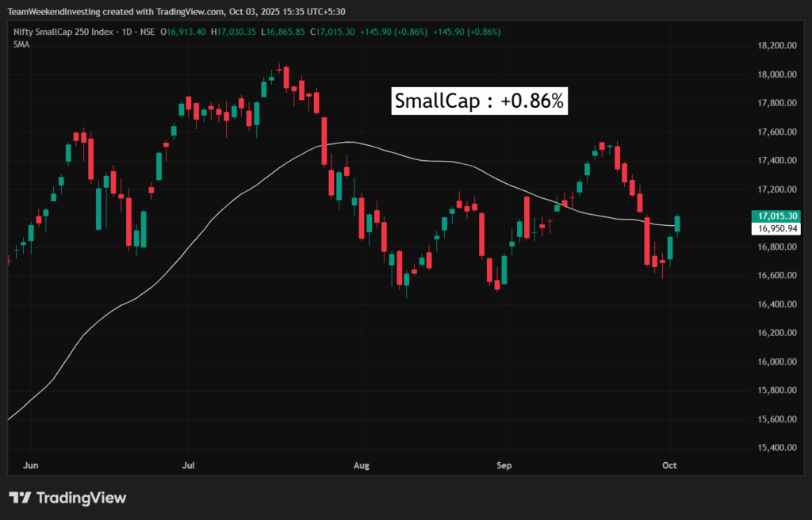The width and height of the screenshot is (812, 520).
Task: Click the latest green candle on chart
Action: 678,224
